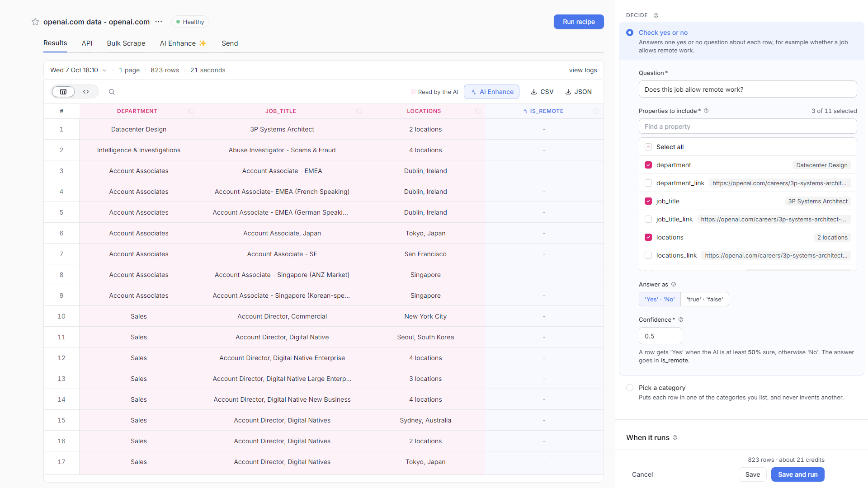Open the Results tab

tap(55, 43)
